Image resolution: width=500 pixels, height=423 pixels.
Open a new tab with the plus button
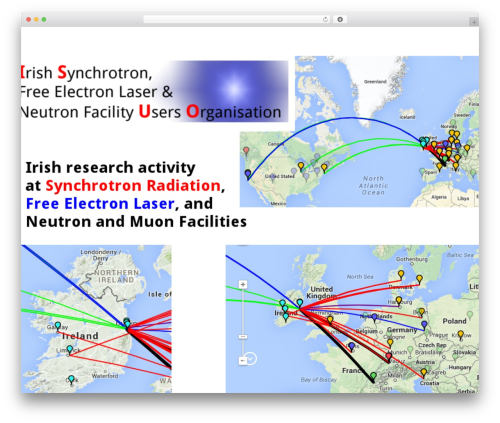click(x=474, y=22)
